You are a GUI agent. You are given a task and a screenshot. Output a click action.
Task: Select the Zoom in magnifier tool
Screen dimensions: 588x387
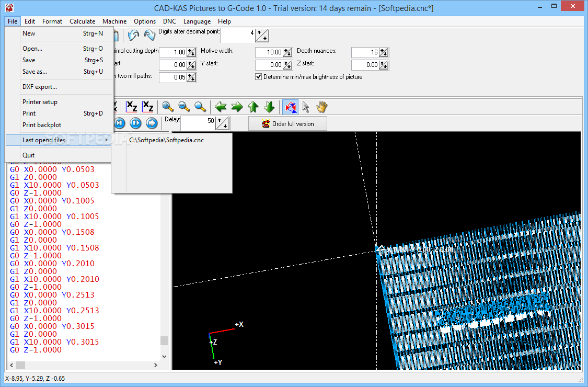(167, 107)
